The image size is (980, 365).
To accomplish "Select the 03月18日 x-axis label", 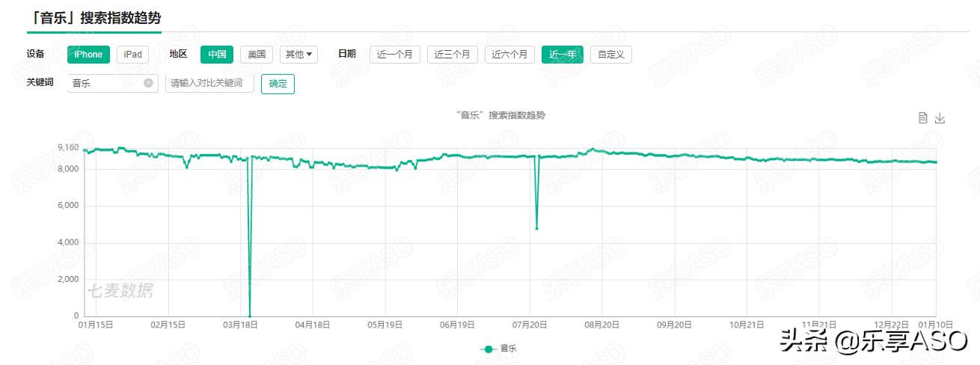I will click(x=241, y=325).
